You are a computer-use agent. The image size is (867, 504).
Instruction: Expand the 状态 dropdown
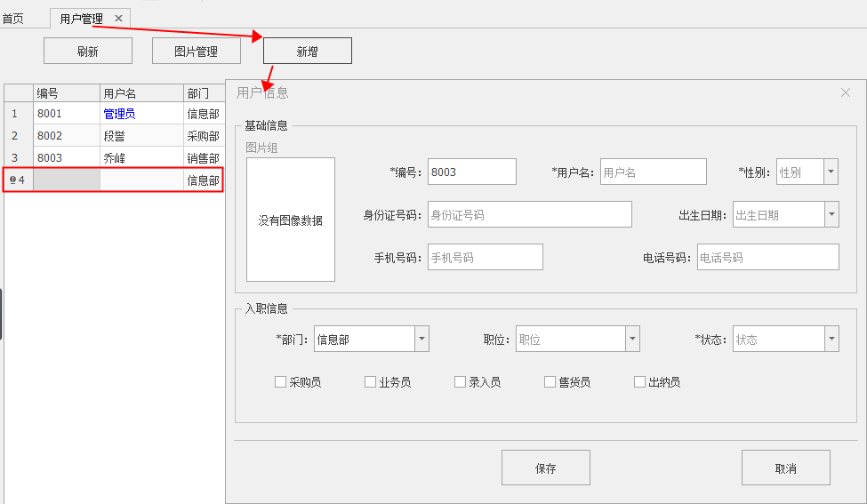click(831, 340)
